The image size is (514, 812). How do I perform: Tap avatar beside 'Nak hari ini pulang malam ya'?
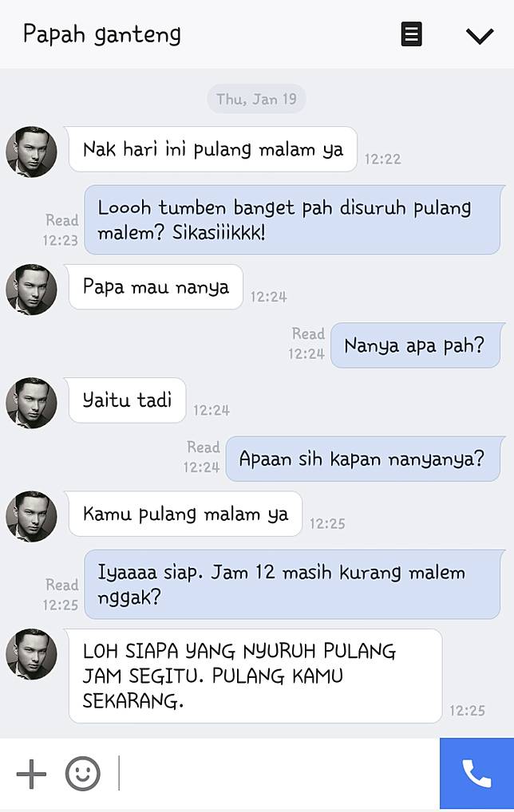coord(31,152)
